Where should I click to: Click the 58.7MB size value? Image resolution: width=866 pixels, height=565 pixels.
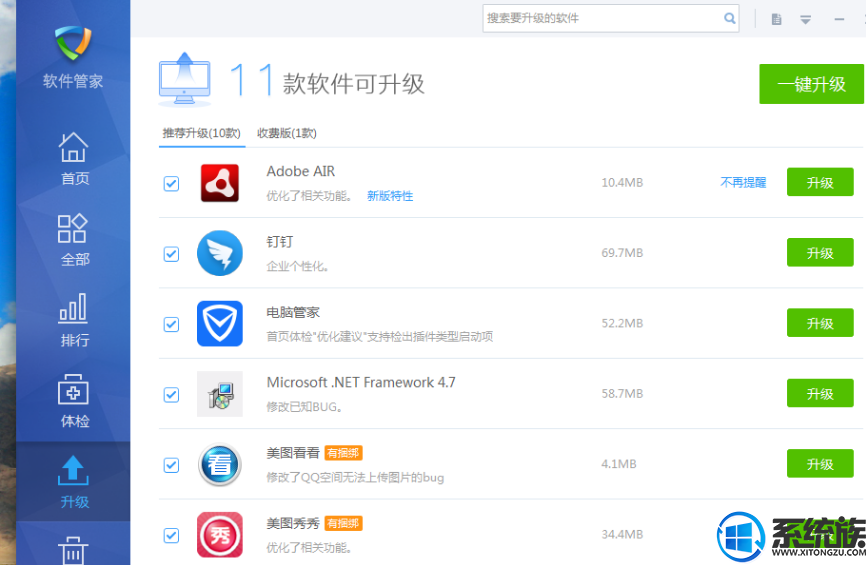[622, 393]
